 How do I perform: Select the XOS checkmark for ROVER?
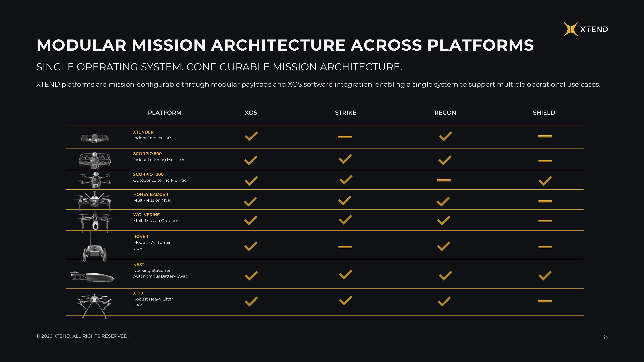pyautogui.click(x=251, y=246)
